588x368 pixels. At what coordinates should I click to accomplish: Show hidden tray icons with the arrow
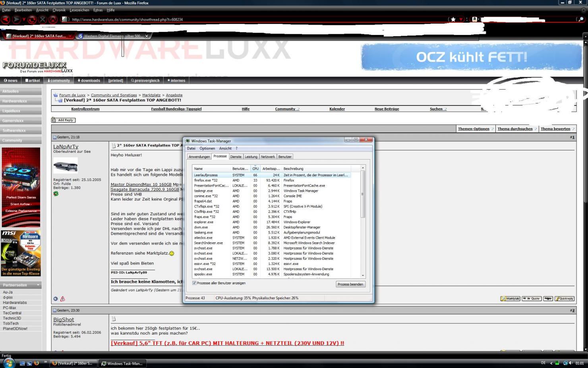pyautogui.click(x=551, y=363)
